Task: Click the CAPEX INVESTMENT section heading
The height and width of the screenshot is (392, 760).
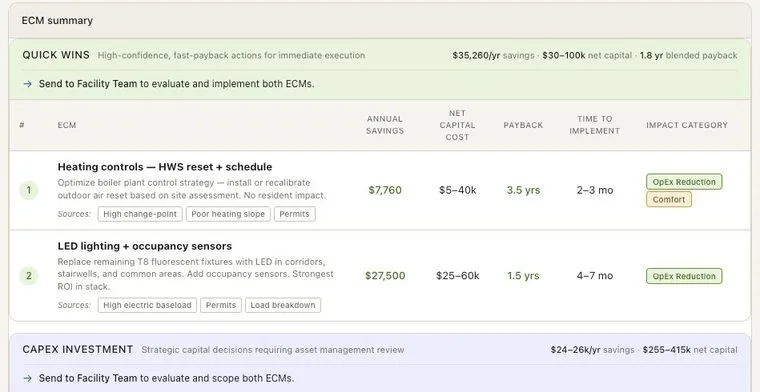Action: pyautogui.click(x=78, y=350)
